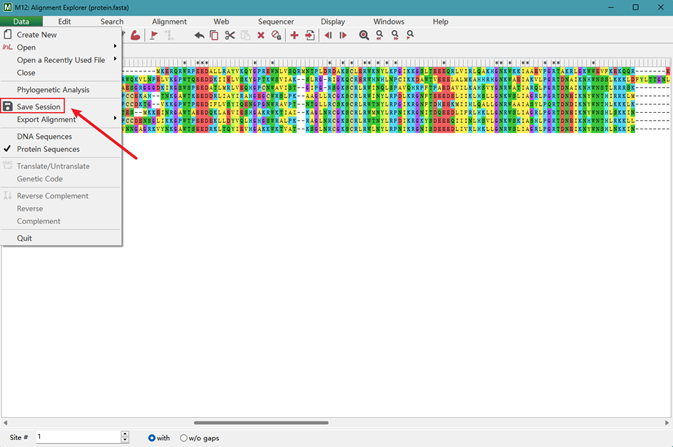Decrement the Site # spinner down arrow
Screen dimensions: 673x447
(125, 440)
